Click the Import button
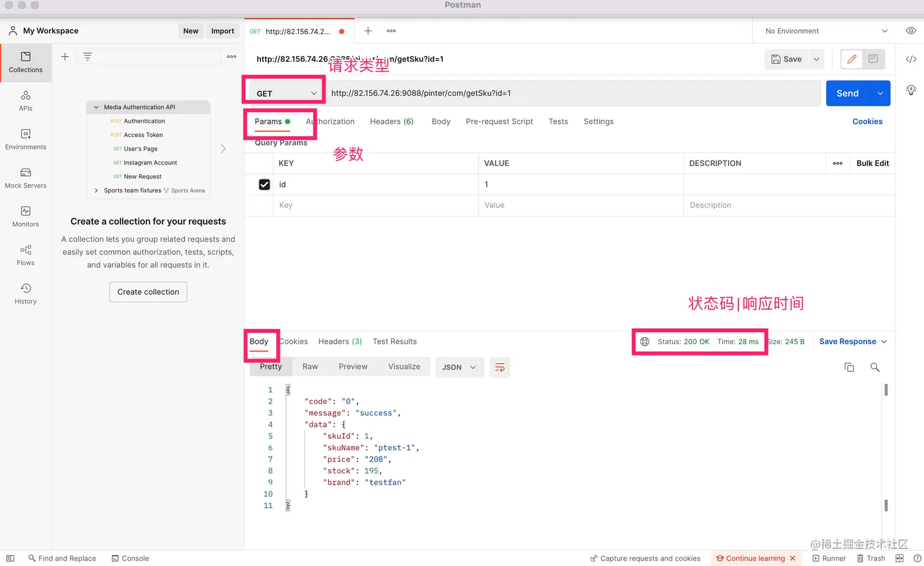Viewport: 924px width, 566px height. tap(222, 31)
